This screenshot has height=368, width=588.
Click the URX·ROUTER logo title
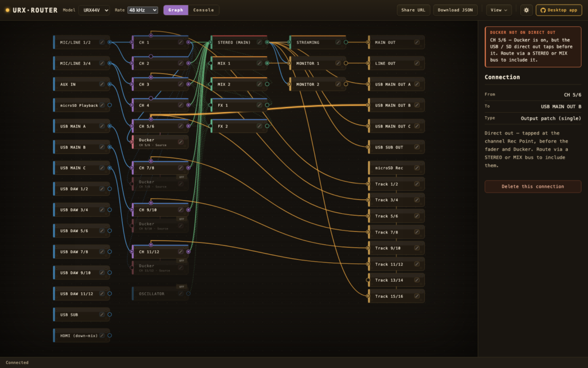[35, 10]
